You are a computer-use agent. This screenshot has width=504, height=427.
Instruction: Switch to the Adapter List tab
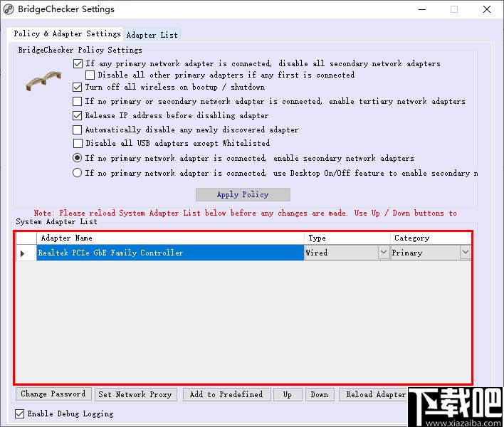[152, 35]
